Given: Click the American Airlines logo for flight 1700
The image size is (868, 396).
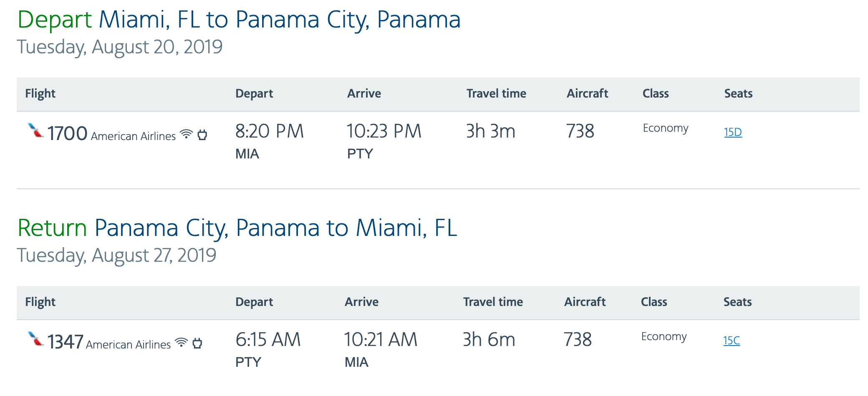Looking at the screenshot, I should click(35, 130).
